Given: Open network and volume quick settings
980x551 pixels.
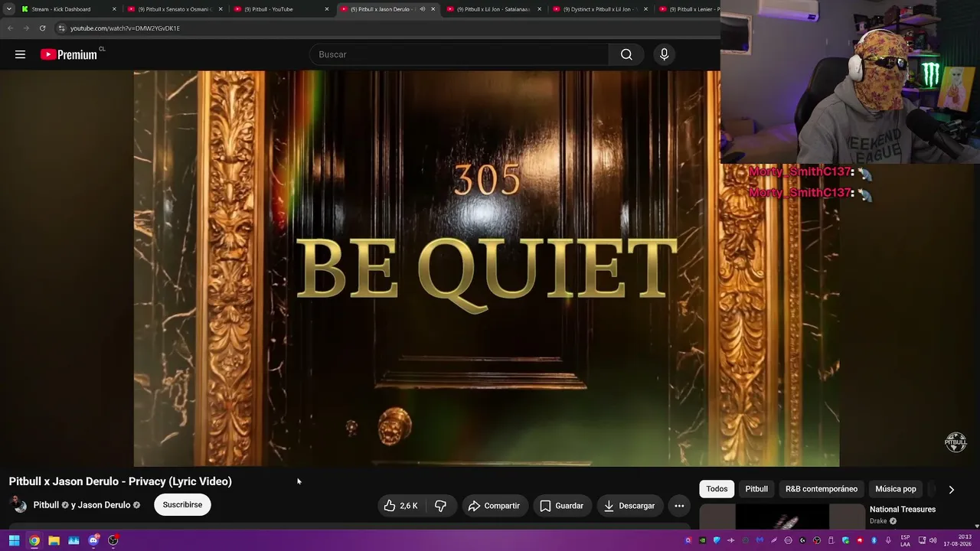Looking at the screenshot, I should click(929, 540).
